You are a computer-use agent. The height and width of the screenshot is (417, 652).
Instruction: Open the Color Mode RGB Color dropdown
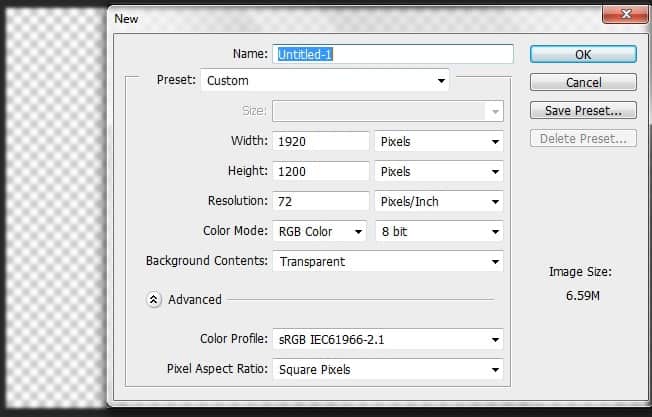(319, 231)
